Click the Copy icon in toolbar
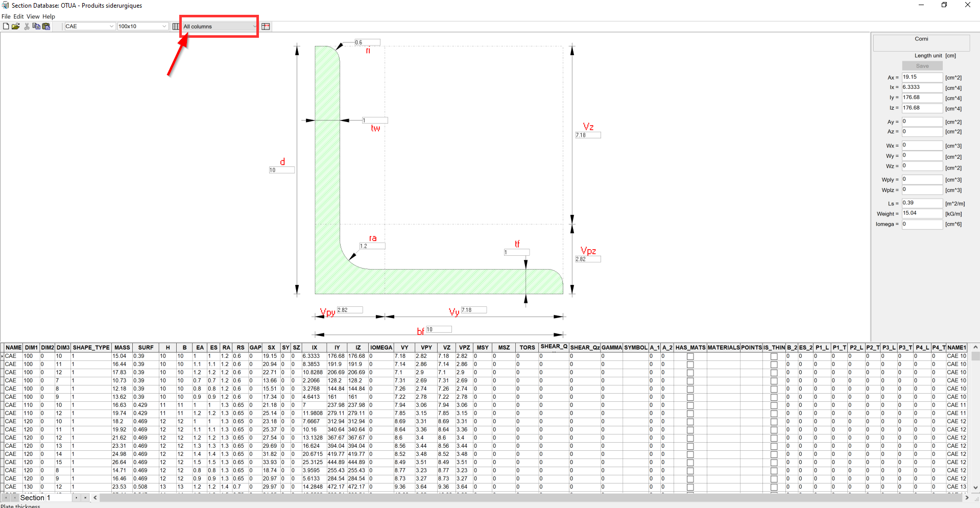 pos(36,26)
